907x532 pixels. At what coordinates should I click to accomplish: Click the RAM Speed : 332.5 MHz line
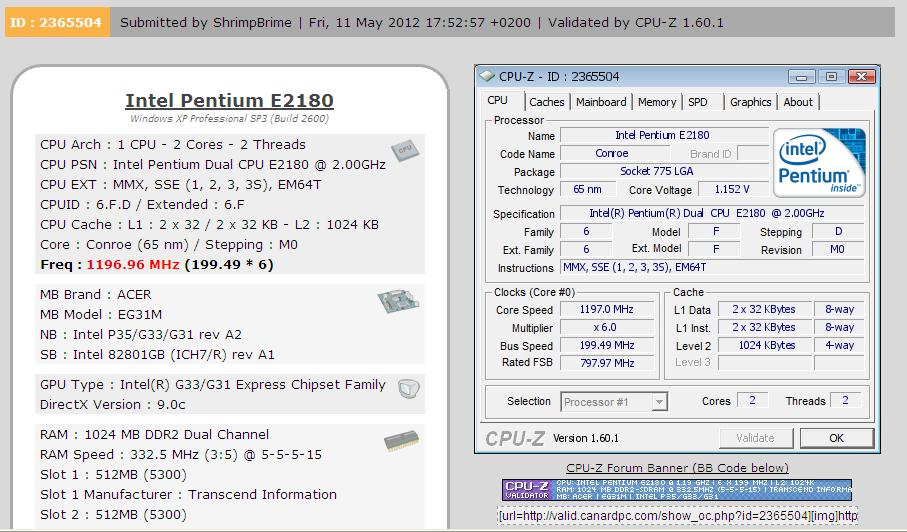pyautogui.click(x=181, y=455)
